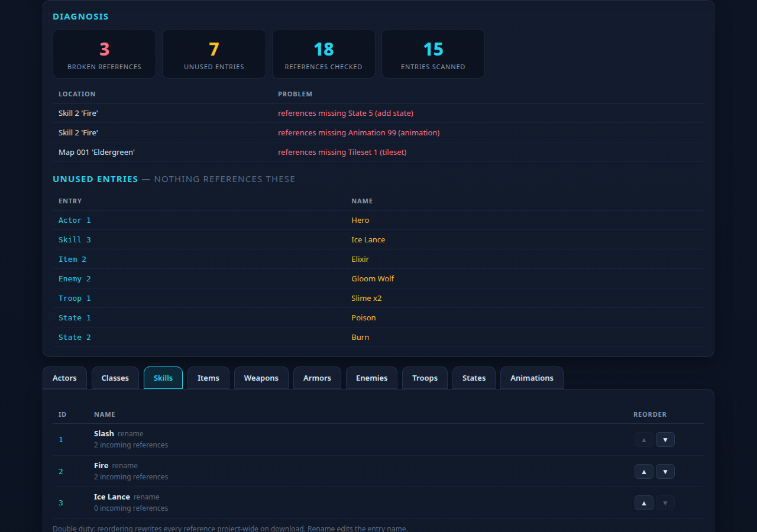Switch to the Classes tab
Image resolution: width=757 pixels, height=532 pixels.
pos(115,378)
